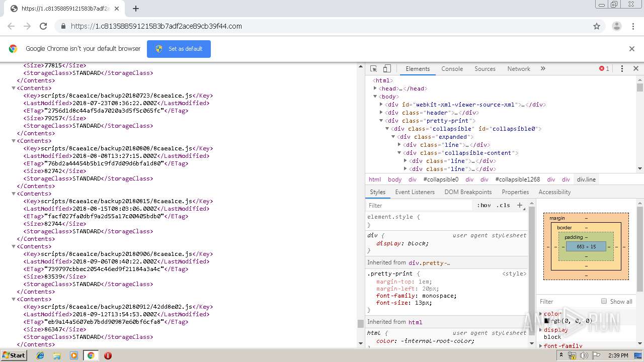Select #collapsible1268 in the breadcrumb

[x=517, y=179]
